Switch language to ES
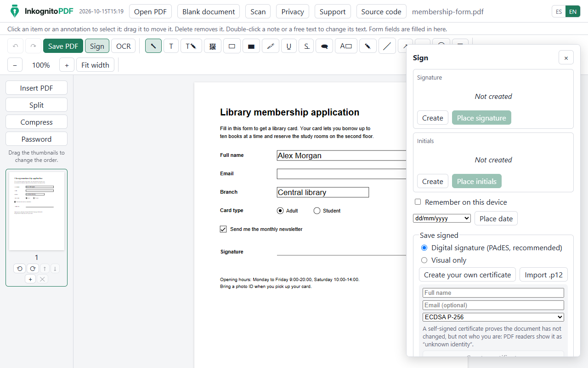The image size is (588, 368). [x=559, y=11]
